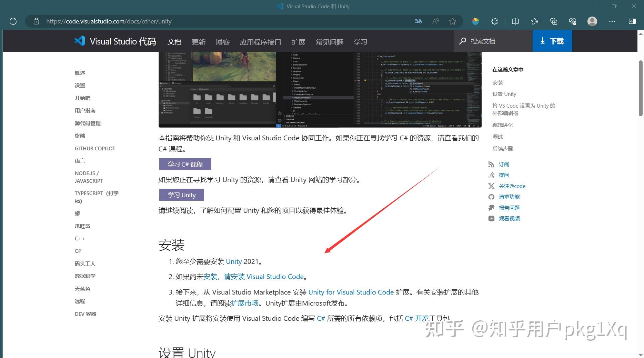Open 观看视频 via the YouTube icon
The width and height of the screenshot is (644, 358).
point(491,218)
